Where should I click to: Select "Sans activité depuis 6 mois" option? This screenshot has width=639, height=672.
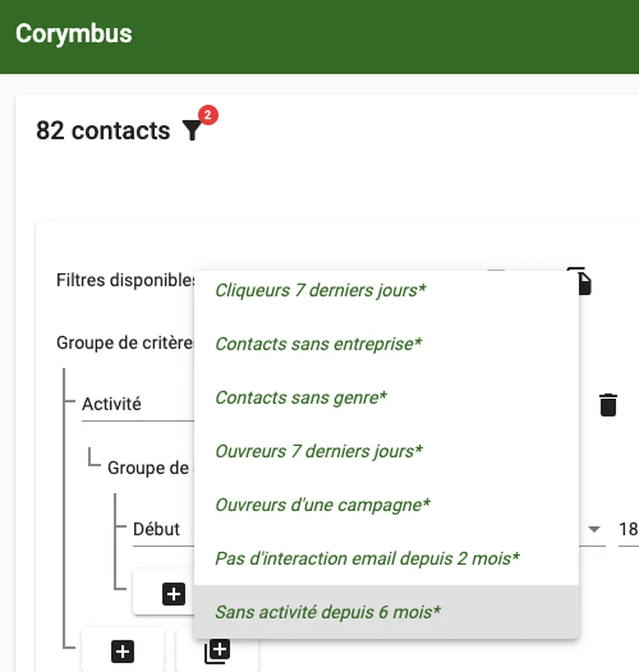click(328, 612)
